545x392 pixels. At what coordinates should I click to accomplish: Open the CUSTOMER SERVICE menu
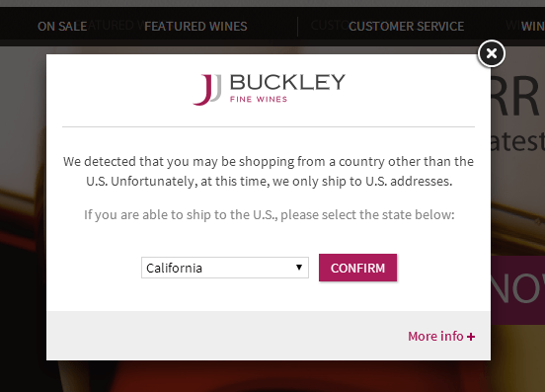click(x=407, y=27)
